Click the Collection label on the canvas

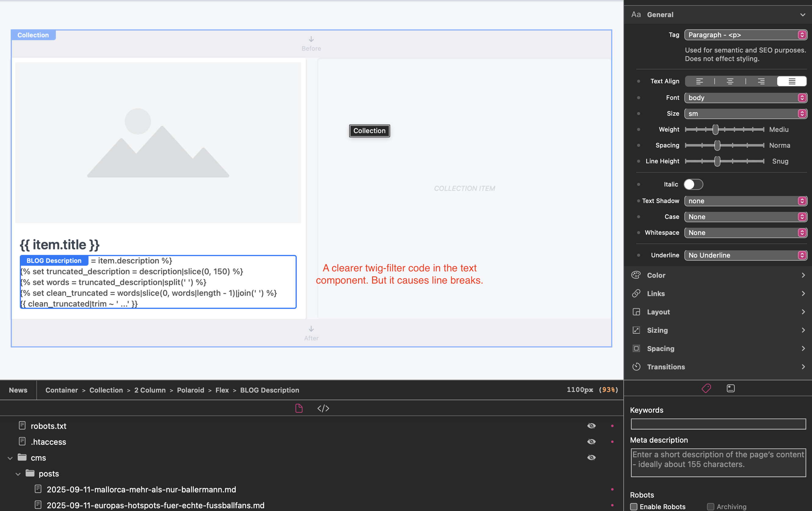click(369, 131)
